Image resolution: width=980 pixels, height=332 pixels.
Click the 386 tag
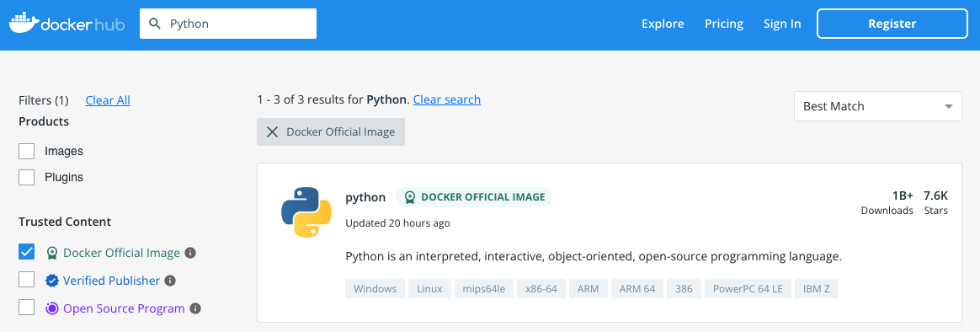(x=684, y=289)
